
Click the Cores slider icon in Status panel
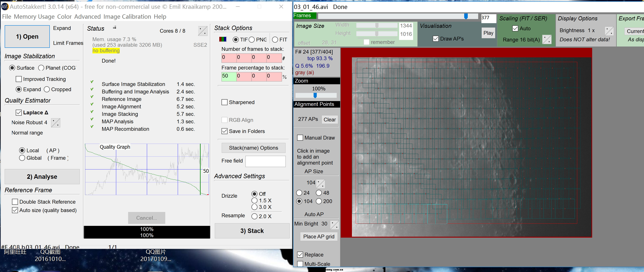(202, 31)
